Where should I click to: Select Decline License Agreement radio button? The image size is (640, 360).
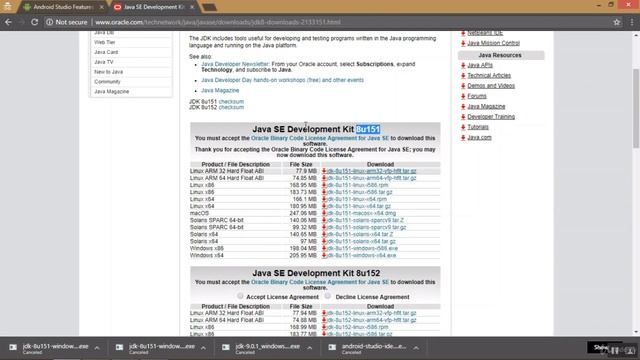click(328, 296)
